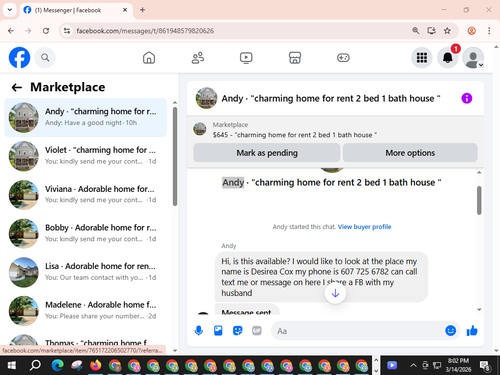
Task: Open the Marketplace storefront icon
Action: [295, 58]
